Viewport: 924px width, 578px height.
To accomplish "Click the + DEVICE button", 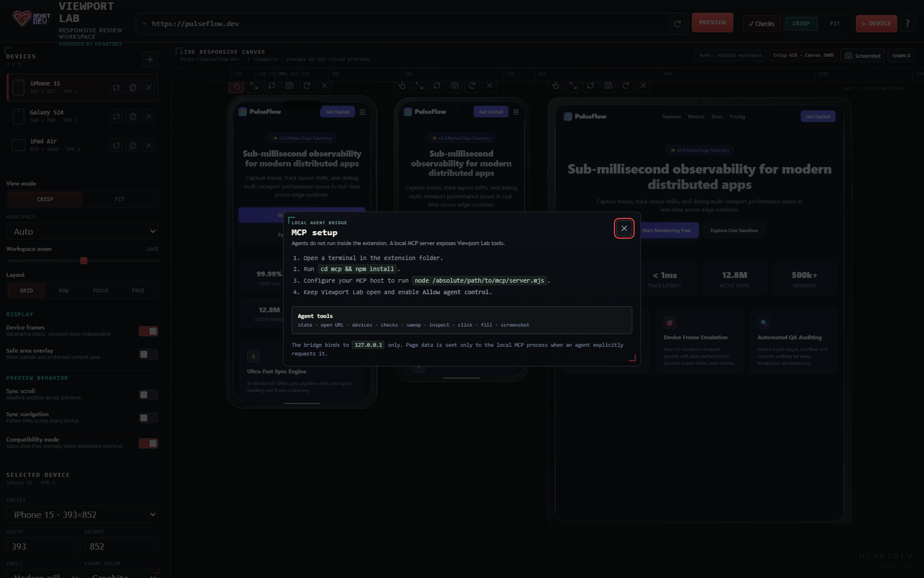I will [876, 24].
